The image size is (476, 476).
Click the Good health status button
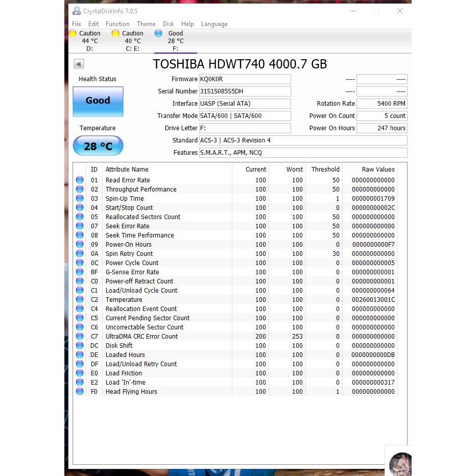click(x=98, y=102)
